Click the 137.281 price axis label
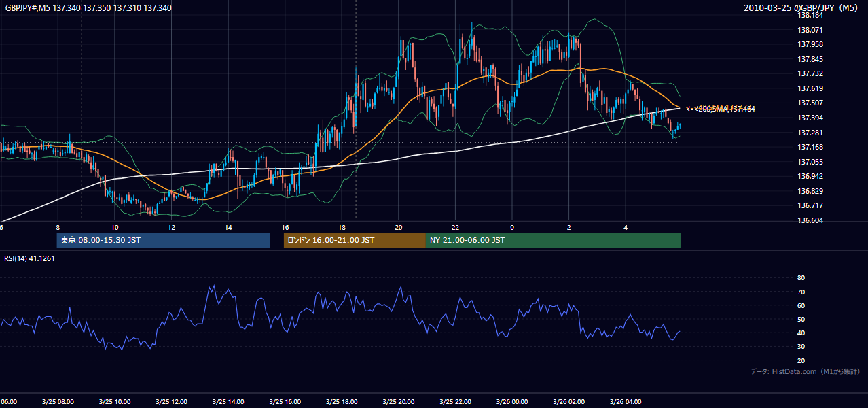Viewport: 868px width, 408px height. coord(810,133)
